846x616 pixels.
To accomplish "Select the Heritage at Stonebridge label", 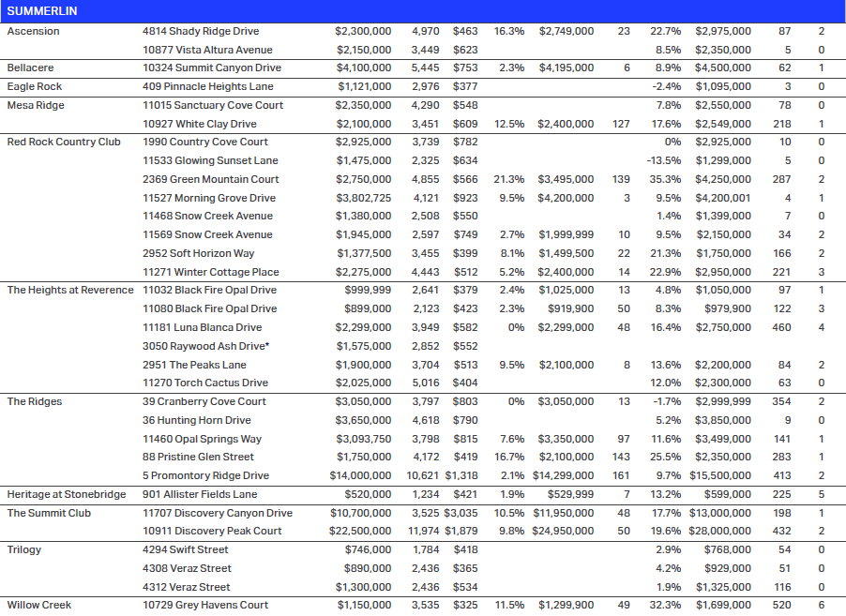I will (66, 494).
